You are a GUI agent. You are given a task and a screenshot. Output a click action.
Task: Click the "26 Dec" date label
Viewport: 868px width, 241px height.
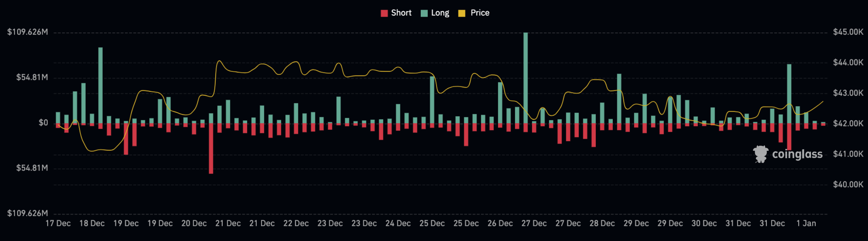pos(500,224)
